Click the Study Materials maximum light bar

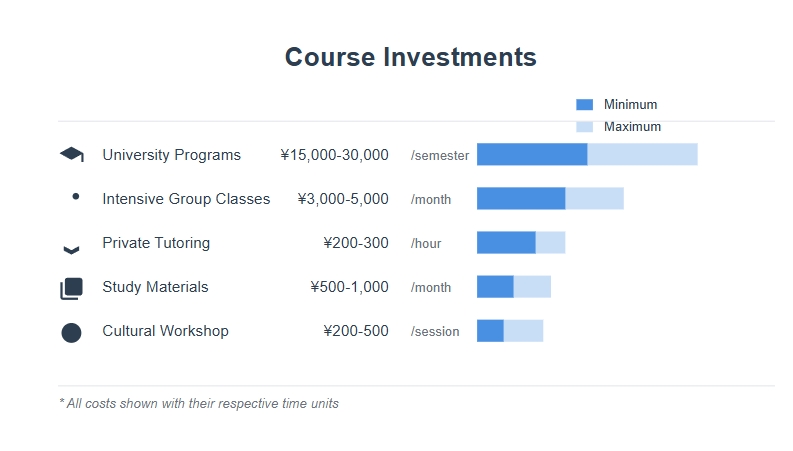[532, 286]
